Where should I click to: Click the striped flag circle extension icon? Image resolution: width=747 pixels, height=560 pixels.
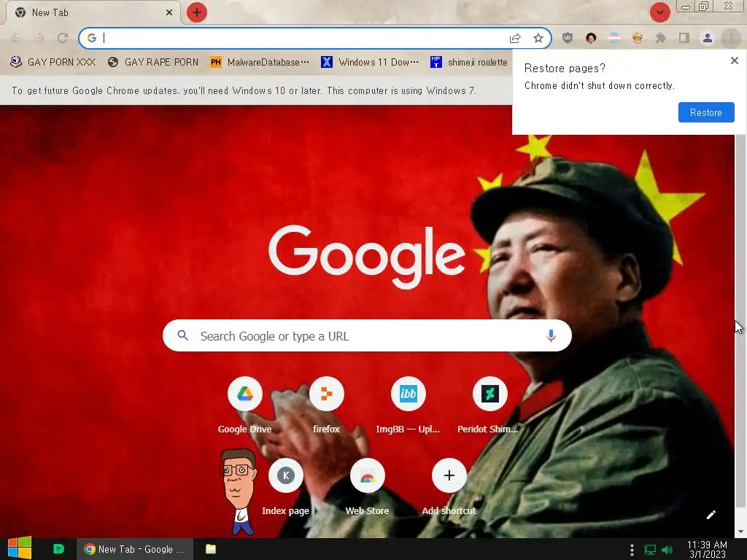click(614, 38)
